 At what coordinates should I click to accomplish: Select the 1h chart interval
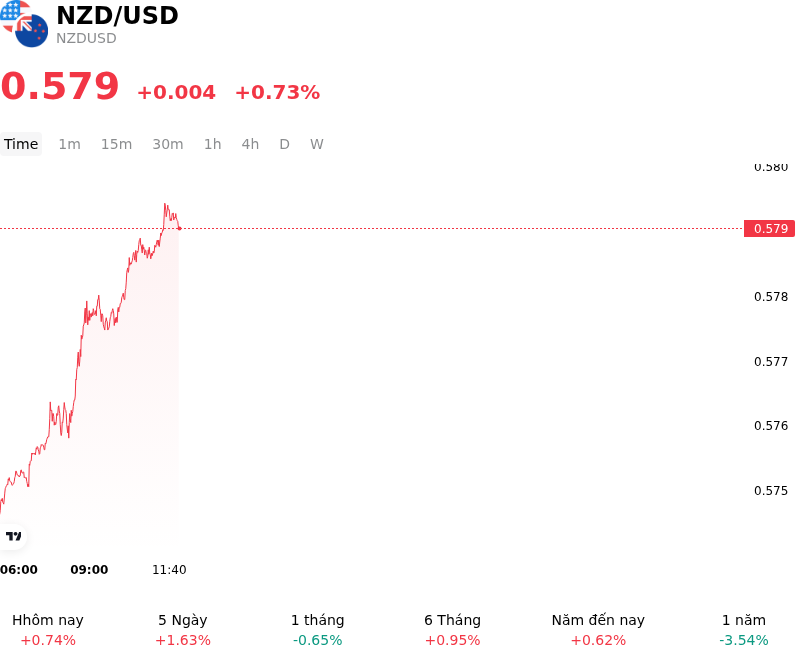[x=213, y=144]
